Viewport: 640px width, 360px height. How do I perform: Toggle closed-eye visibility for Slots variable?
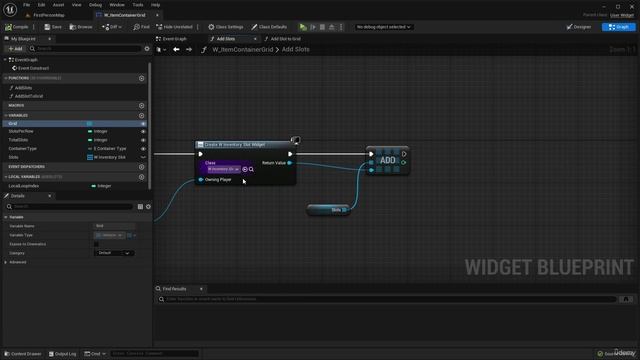tap(143, 157)
